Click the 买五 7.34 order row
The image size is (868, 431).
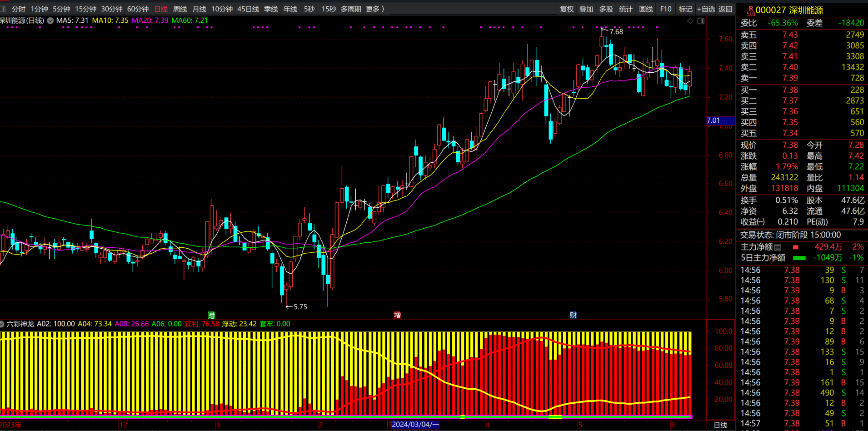point(802,133)
